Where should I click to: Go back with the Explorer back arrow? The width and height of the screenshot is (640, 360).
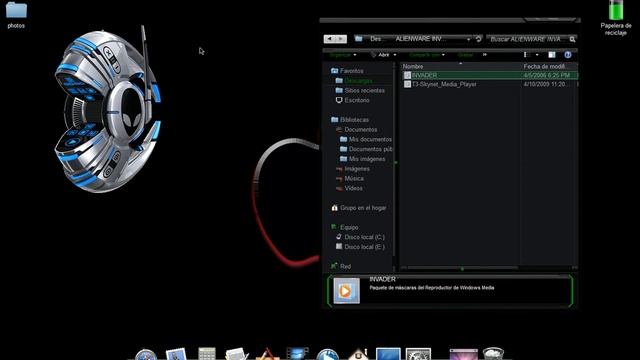(x=330, y=39)
